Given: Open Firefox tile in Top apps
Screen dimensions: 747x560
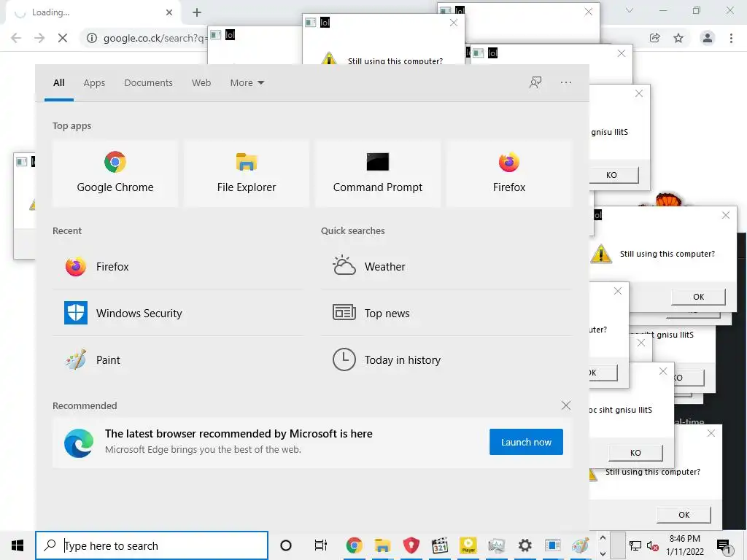Looking at the screenshot, I should pyautogui.click(x=508, y=174).
